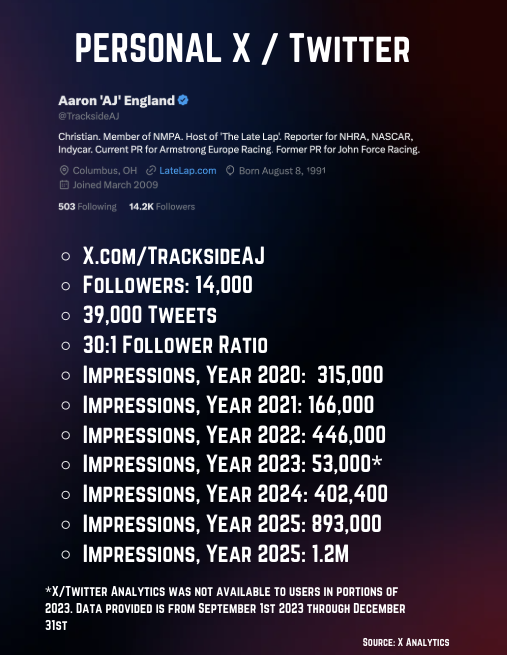Click the Year 2020 impressions line
This screenshot has width=507, height=655.
pyautogui.click(x=233, y=374)
